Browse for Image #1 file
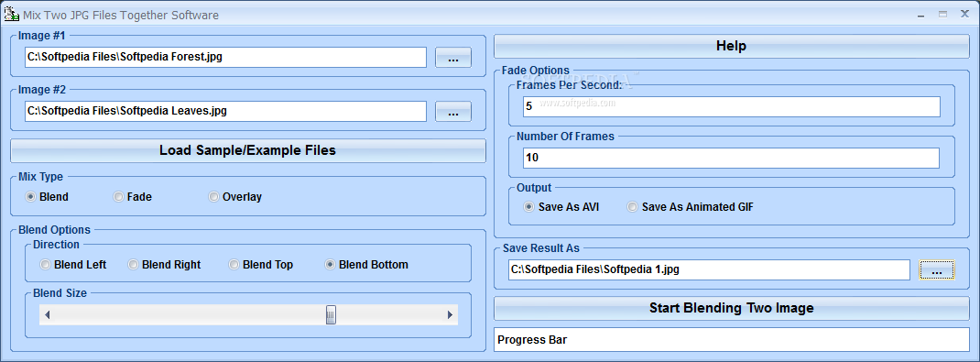 (x=453, y=58)
